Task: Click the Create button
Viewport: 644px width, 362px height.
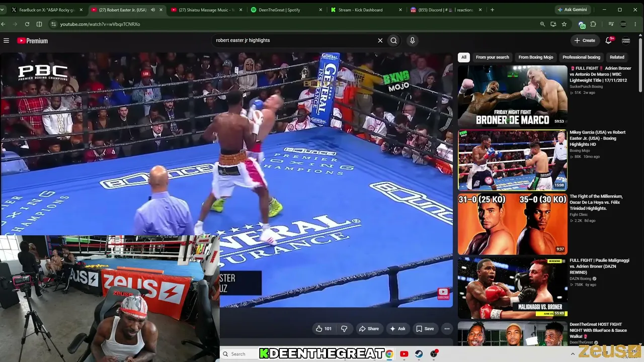Action: tap(585, 41)
